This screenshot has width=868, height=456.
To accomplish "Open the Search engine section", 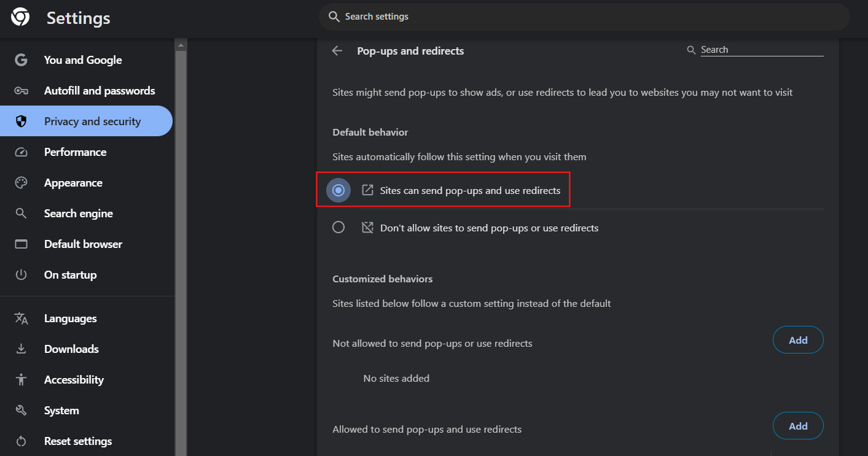I will click(78, 214).
